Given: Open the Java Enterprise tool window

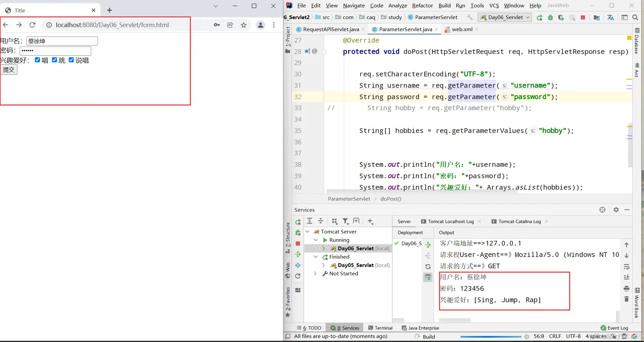Looking at the screenshot, I should point(420,328).
